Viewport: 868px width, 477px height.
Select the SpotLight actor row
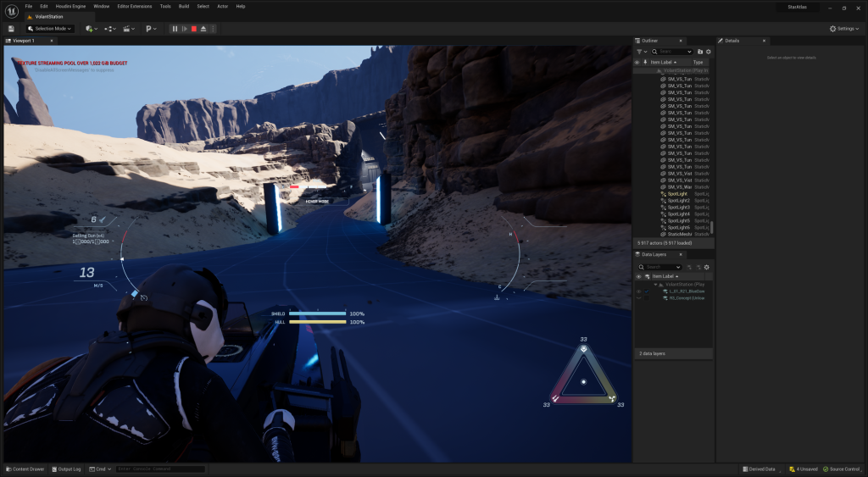tap(672, 194)
